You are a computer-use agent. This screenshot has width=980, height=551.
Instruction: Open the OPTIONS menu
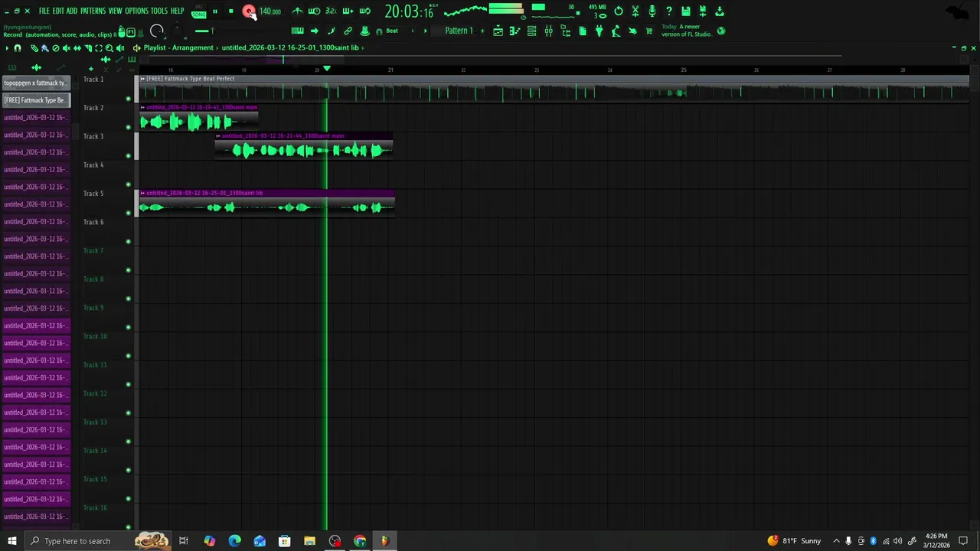[x=136, y=11]
